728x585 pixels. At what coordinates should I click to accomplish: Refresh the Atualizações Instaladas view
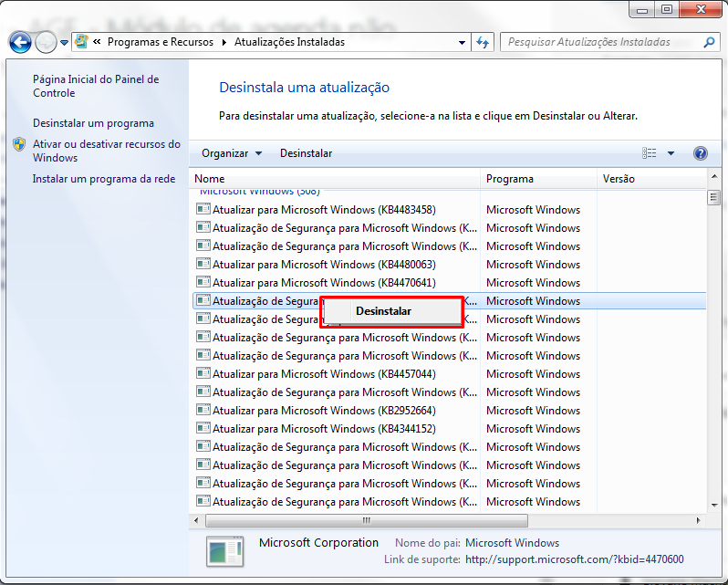coord(483,43)
